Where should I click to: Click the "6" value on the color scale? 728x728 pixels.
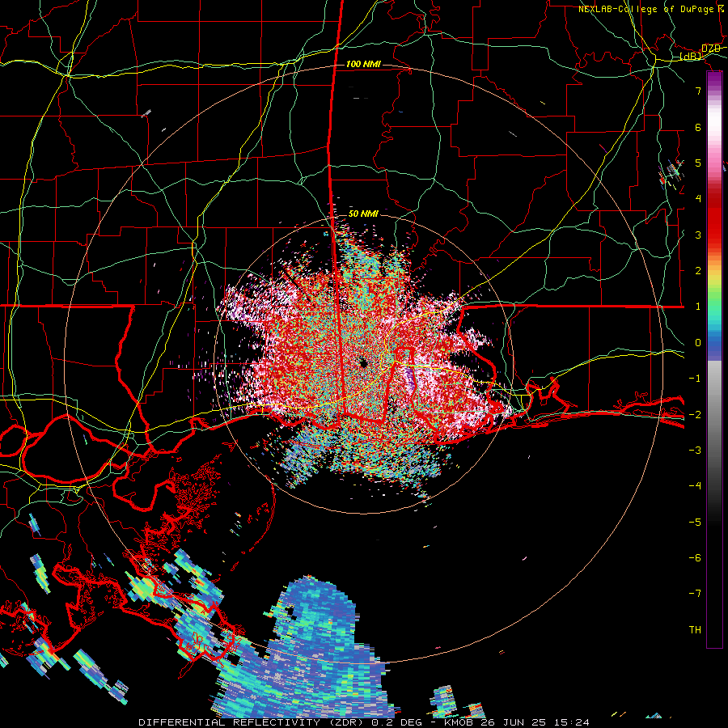click(698, 127)
